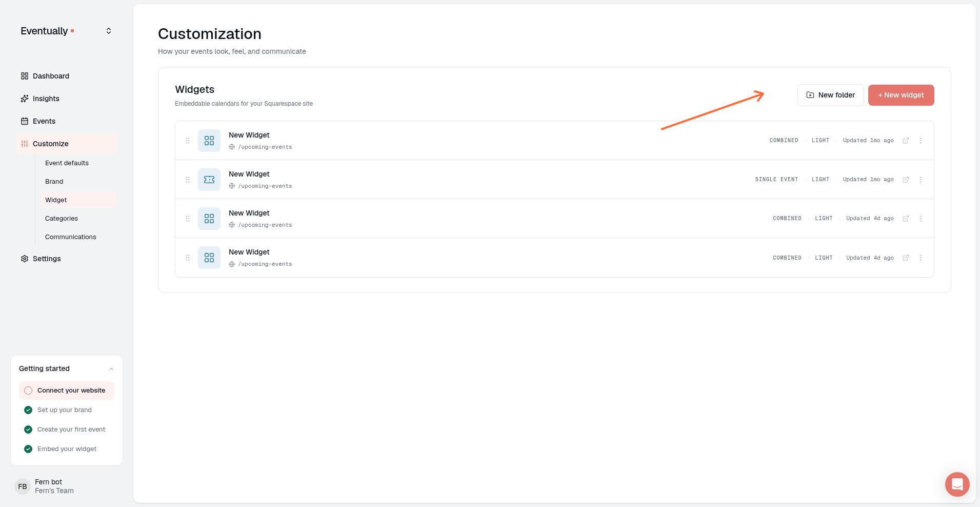Click the New Widget title in Single Event row

[249, 174]
